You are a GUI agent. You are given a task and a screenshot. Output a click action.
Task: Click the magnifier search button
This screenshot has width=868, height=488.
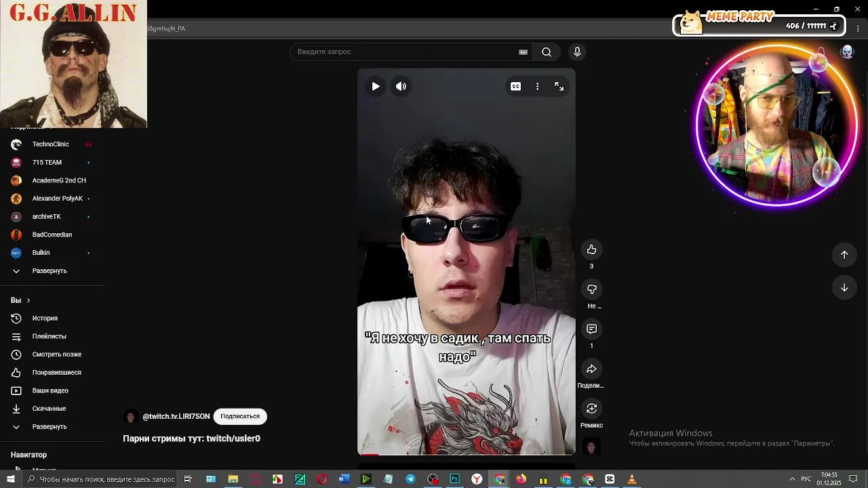pos(547,52)
